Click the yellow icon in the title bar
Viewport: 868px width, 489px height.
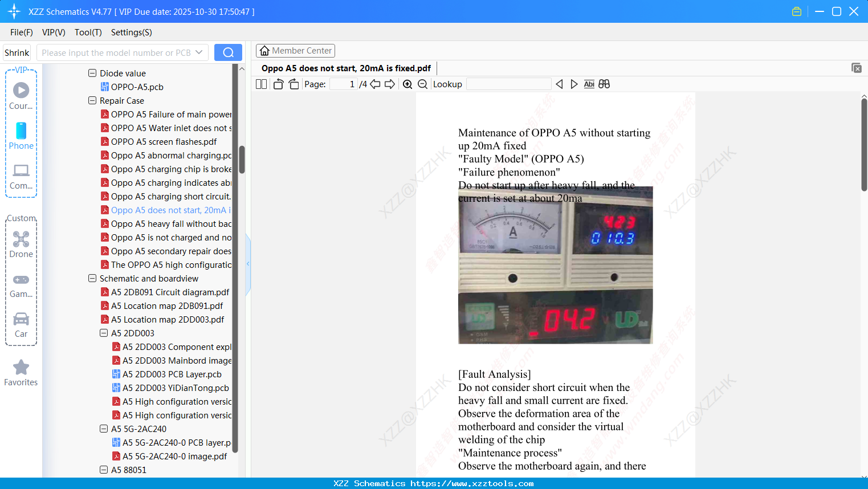797,11
